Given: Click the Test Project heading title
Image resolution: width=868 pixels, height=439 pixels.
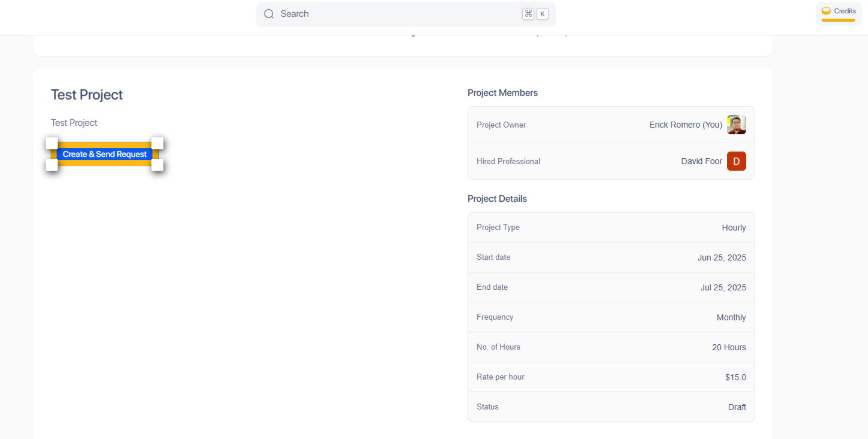Looking at the screenshot, I should tap(87, 95).
